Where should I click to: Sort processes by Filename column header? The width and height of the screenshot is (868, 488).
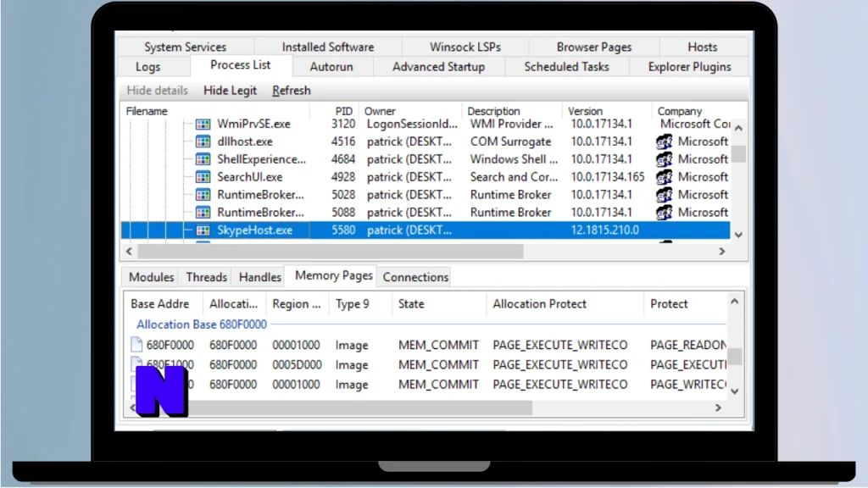[x=216, y=111]
